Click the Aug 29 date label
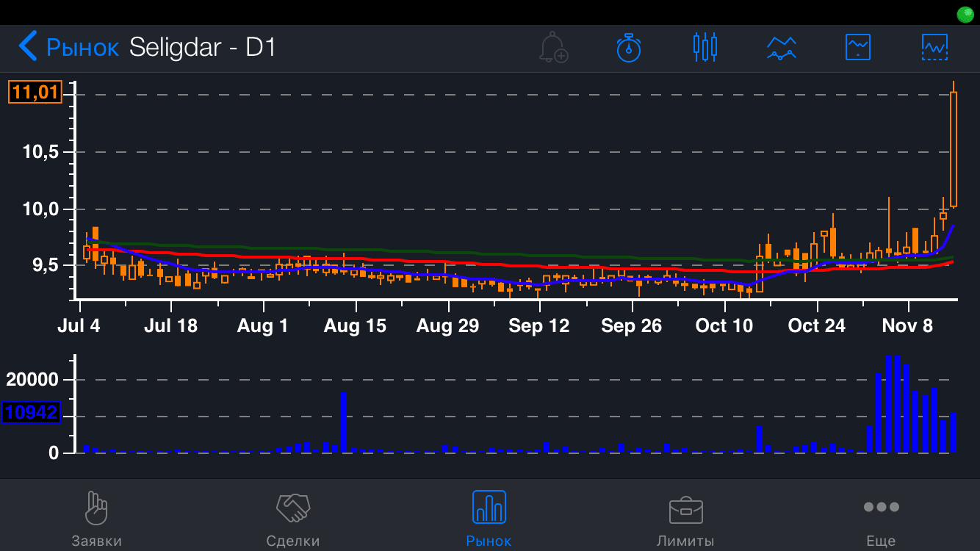 (x=447, y=325)
